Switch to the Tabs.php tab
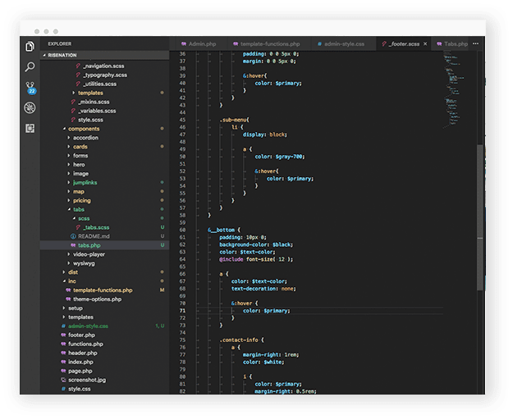 [x=451, y=43]
